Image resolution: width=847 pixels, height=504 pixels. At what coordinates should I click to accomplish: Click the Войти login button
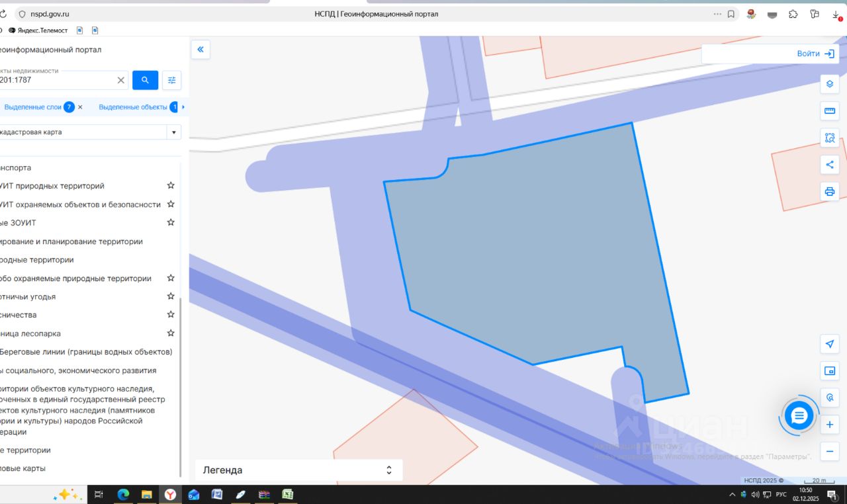point(815,54)
